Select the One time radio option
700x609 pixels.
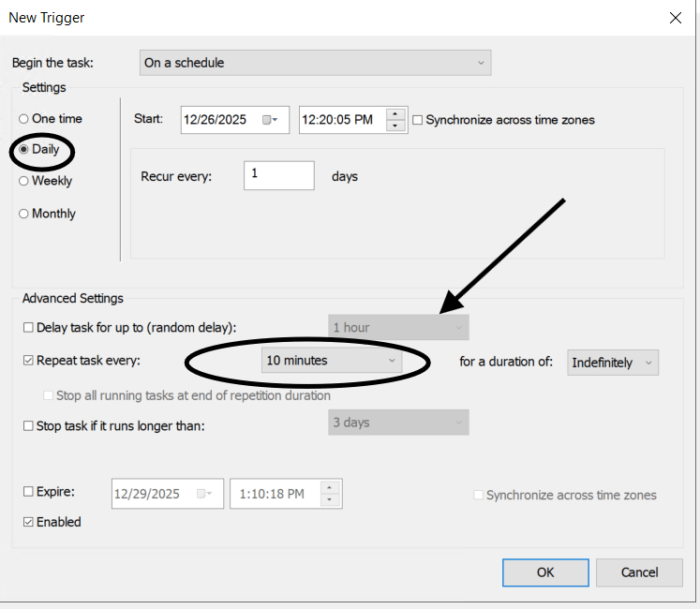point(23,119)
